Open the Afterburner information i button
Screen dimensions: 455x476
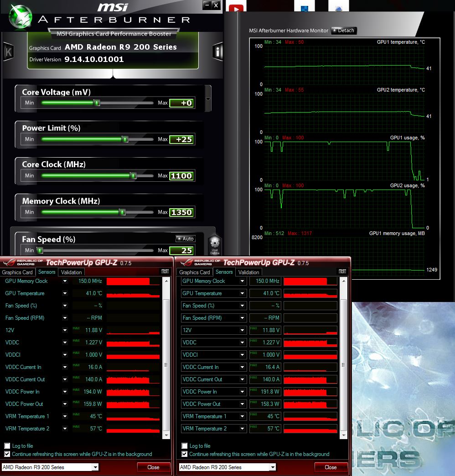[x=217, y=51]
